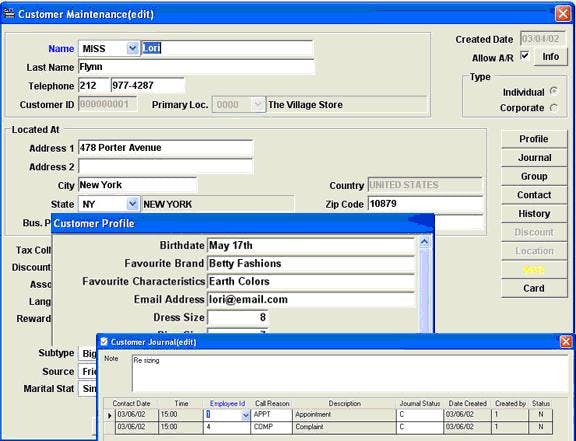The image size is (576, 441).
Task: Open the Journal button
Action: pyautogui.click(x=534, y=158)
